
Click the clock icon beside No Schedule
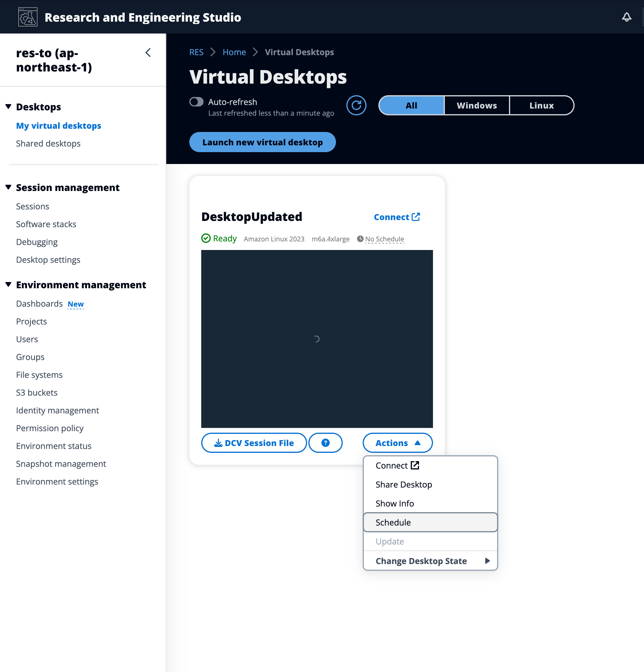360,239
